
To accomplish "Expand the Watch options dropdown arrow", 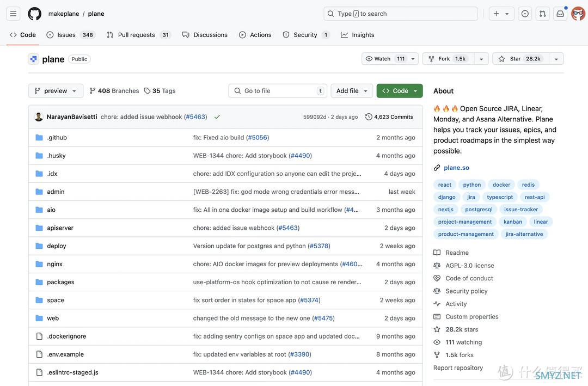I will pyautogui.click(x=413, y=58).
